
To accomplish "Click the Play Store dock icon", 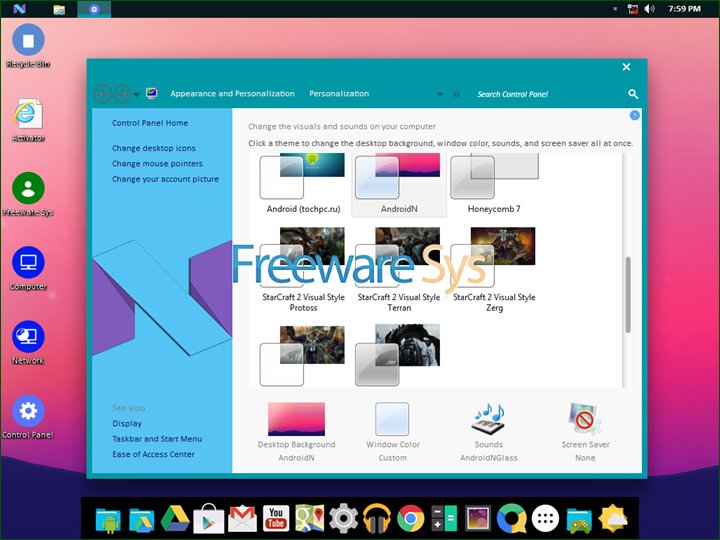I will tap(208, 518).
